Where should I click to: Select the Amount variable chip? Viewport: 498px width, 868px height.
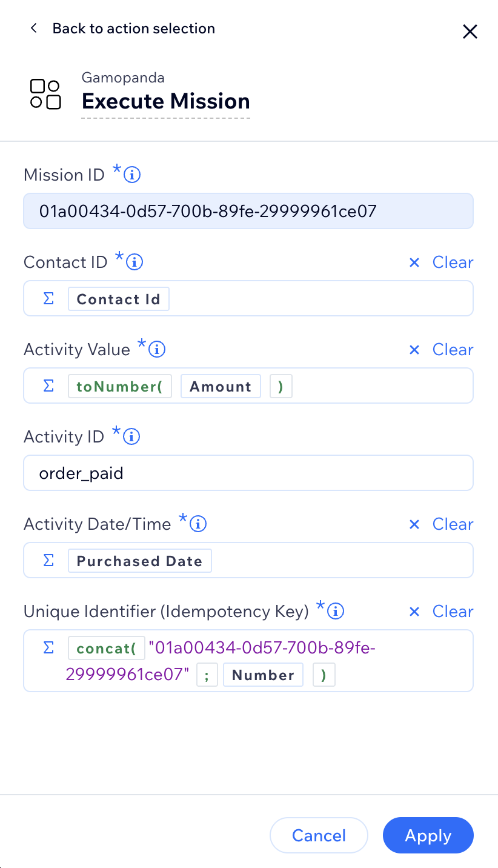pyautogui.click(x=221, y=387)
